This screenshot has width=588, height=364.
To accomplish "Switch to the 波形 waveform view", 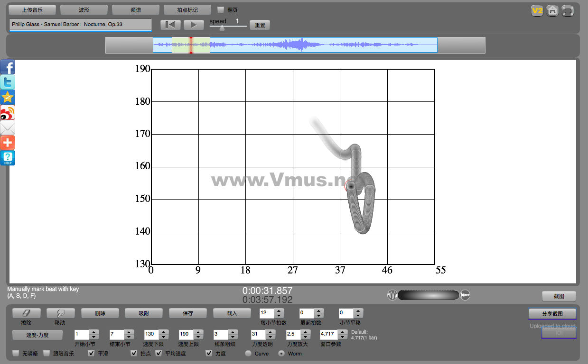I will click(x=84, y=9).
